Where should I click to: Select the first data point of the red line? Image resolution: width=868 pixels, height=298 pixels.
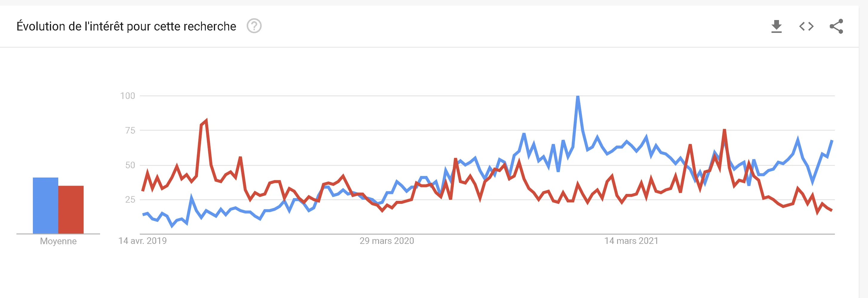[x=142, y=191]
